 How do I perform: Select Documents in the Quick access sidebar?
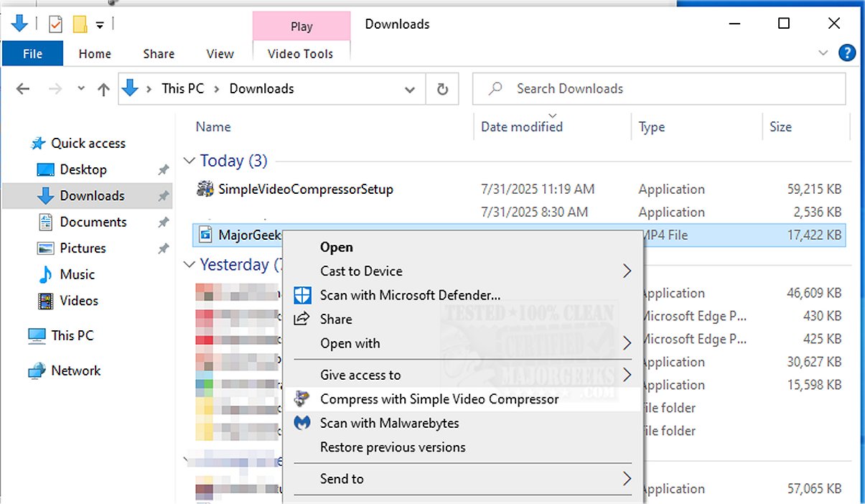pyautogui.click(x=93, y=222)
